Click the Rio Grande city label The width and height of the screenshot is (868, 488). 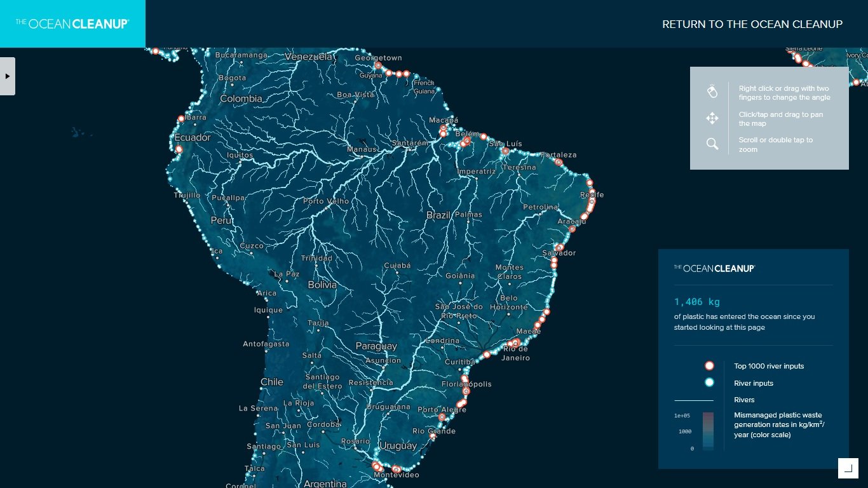[x=434, y=431]
